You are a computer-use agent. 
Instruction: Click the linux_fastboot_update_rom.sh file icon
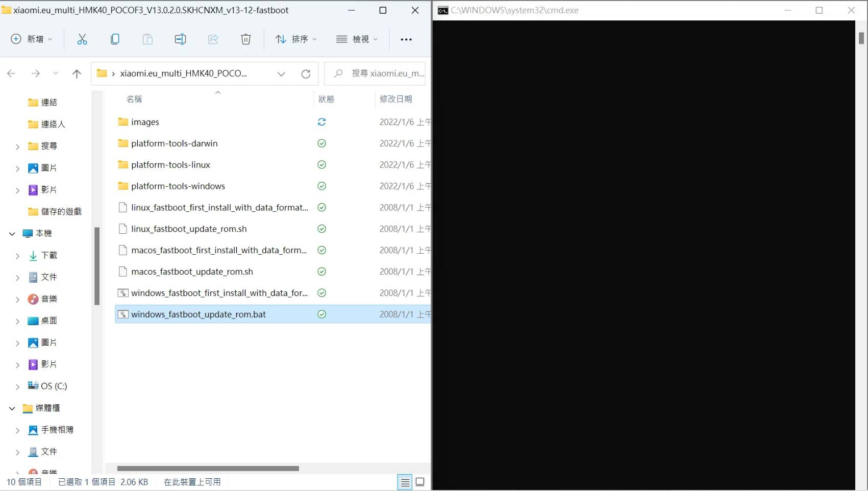coord(123,229)
